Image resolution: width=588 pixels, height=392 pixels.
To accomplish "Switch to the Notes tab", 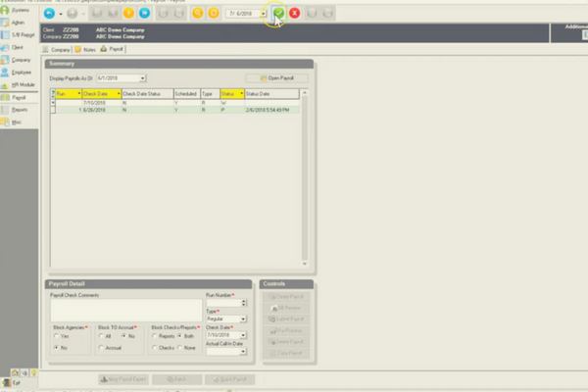I will click(85, 50).
